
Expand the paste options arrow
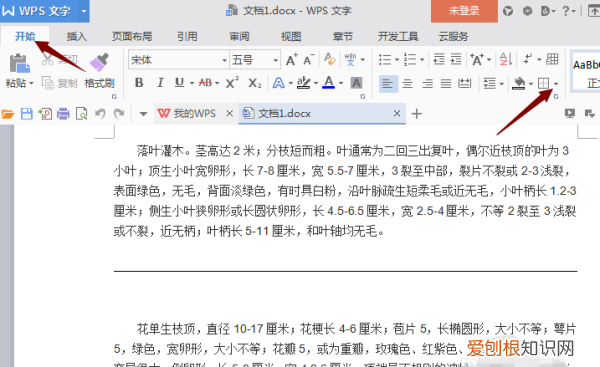(31, 83)
